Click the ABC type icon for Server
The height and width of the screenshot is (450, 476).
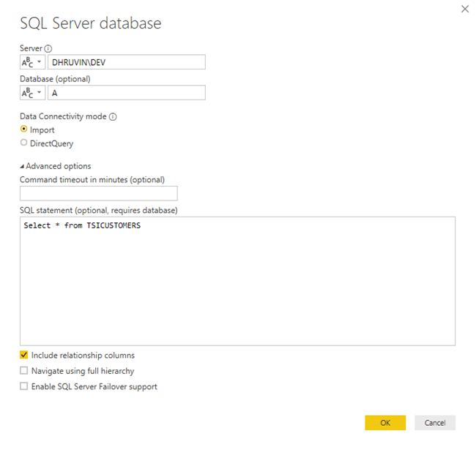27,62
